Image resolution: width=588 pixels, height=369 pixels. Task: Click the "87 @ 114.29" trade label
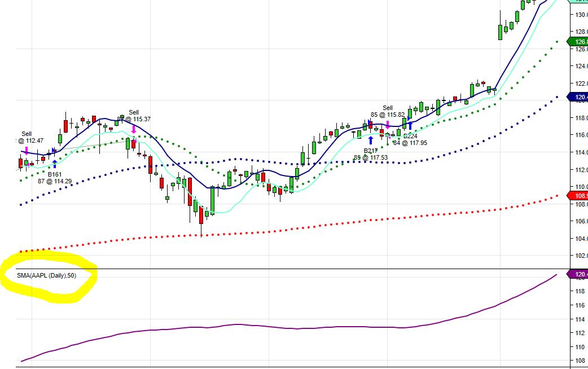click(55, 181)
